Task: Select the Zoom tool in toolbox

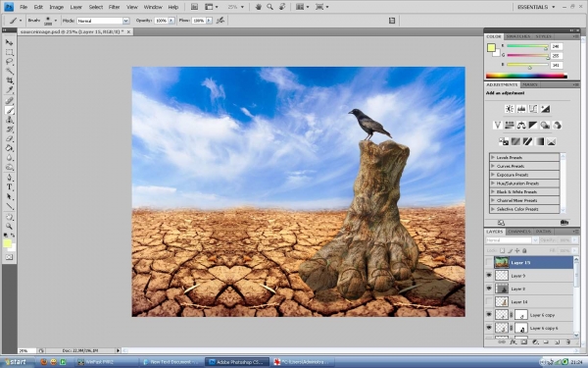Action: point(9,227)
